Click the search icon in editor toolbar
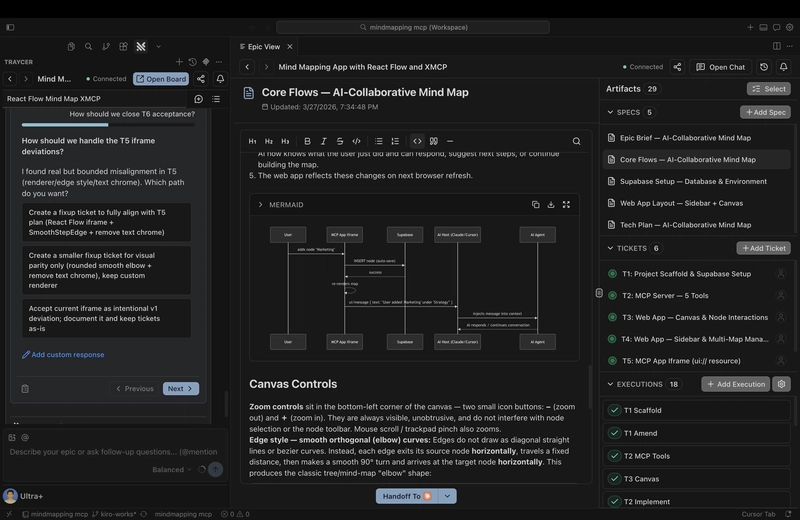 click(576, 141)
